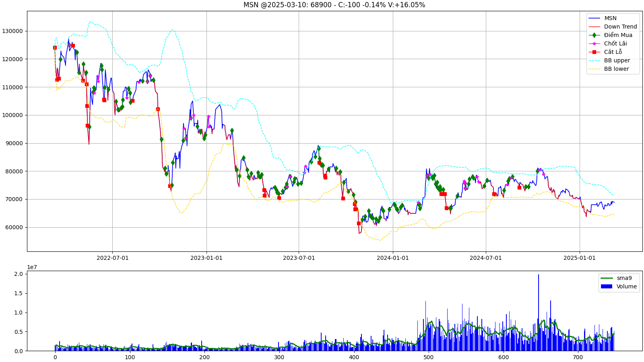Click the Volume legend entry
The width and height of the screenshot is (644, 362).
(619, 286)
